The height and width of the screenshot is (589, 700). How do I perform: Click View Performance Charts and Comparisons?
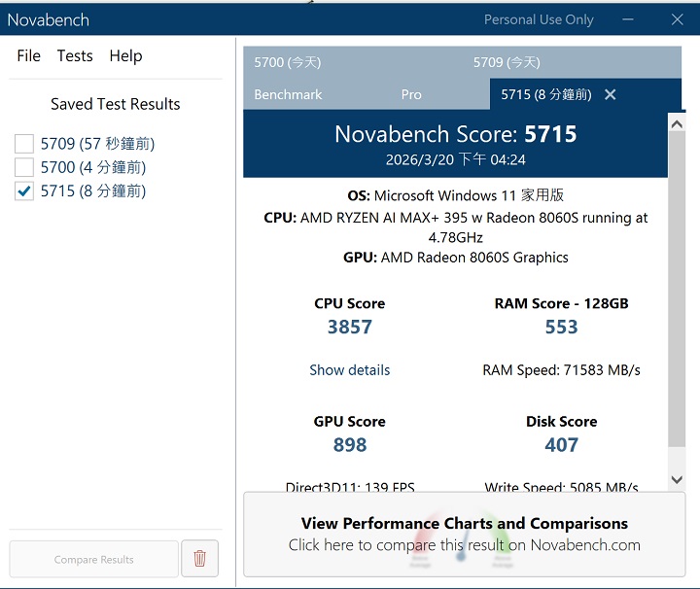coord(464,534)
